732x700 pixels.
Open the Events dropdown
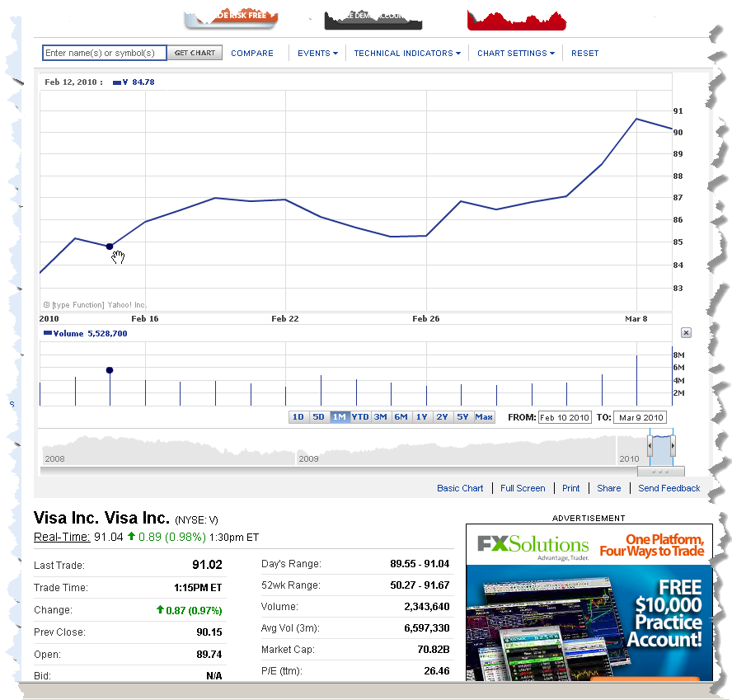point(317,54)
